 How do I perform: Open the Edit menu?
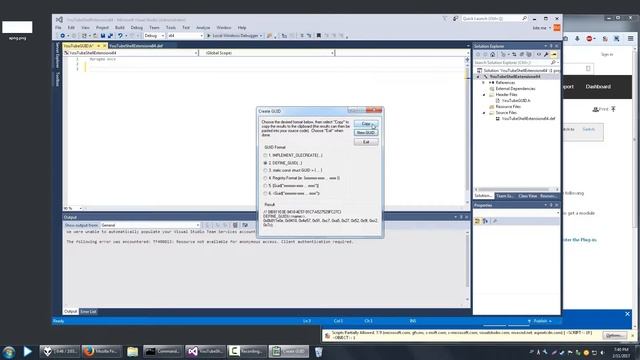(71, 28)
